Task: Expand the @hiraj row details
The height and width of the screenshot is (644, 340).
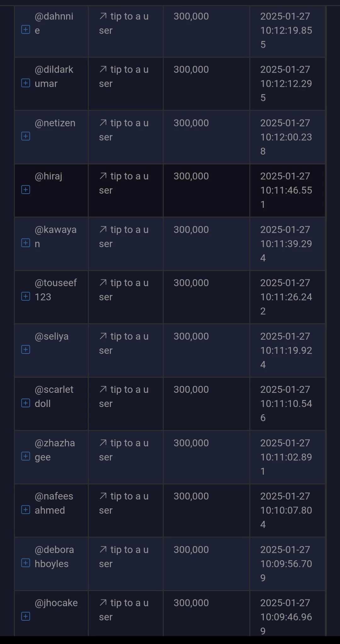Action: click(25, 189)
